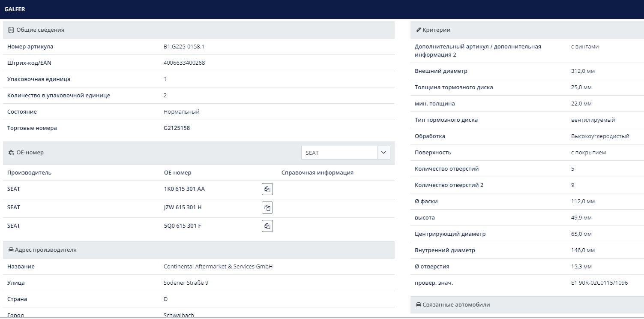Open the Общие сведения section header

(199, 30)
